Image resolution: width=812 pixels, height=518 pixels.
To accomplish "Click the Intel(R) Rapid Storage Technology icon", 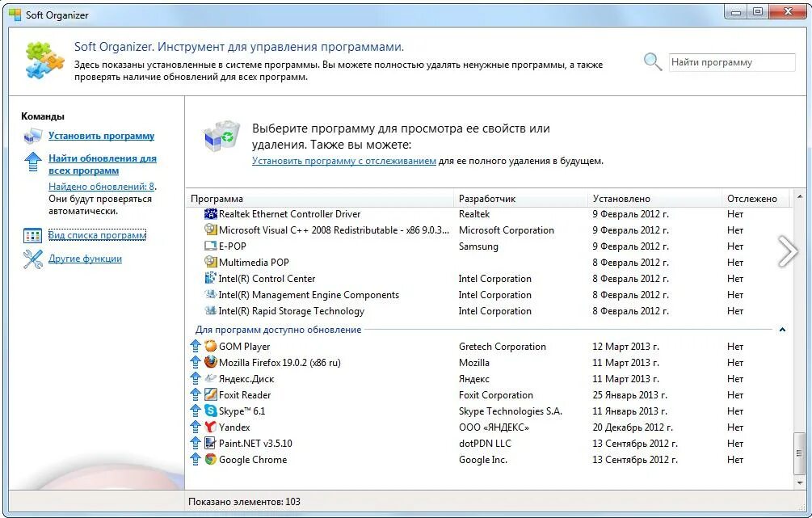I will pyautogui.click(x=210, y=311).
